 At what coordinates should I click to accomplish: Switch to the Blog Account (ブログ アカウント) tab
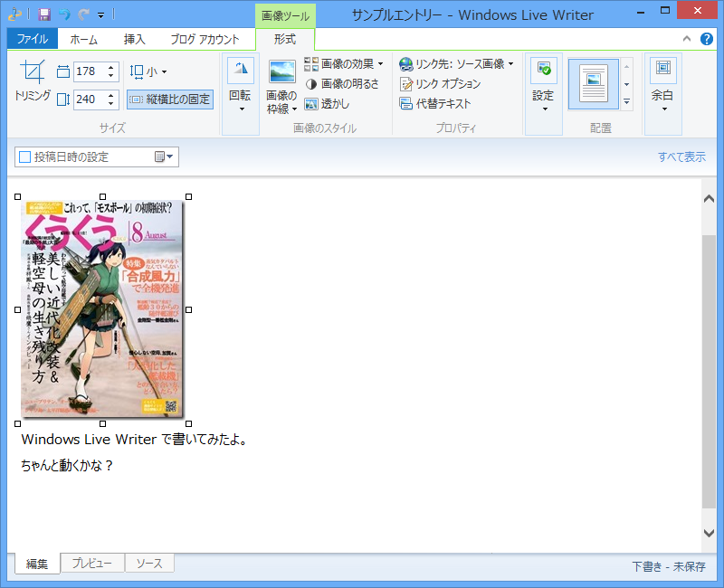[205, 39]
